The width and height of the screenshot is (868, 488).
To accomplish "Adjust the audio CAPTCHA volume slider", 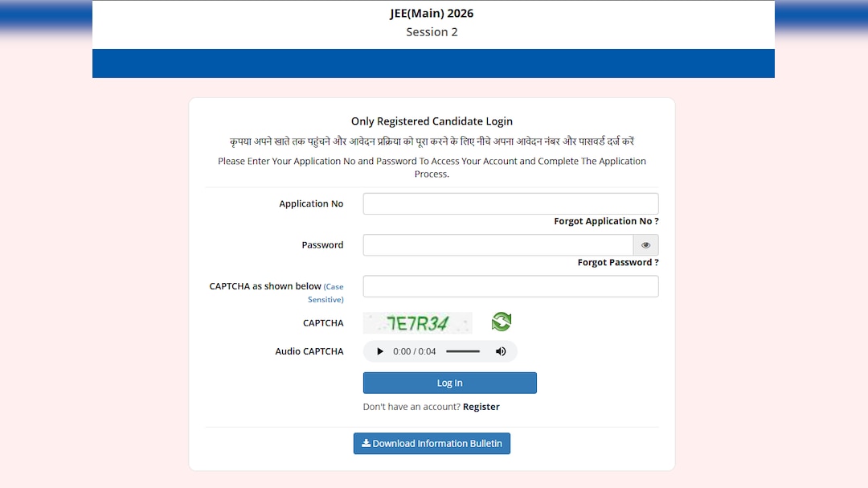I will click(x=463, y=351).
